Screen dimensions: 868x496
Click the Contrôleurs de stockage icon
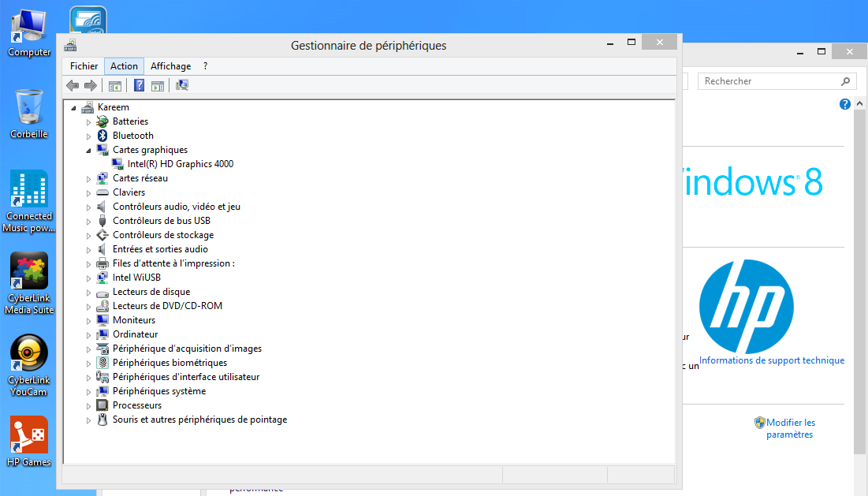[x=102, y=235]
